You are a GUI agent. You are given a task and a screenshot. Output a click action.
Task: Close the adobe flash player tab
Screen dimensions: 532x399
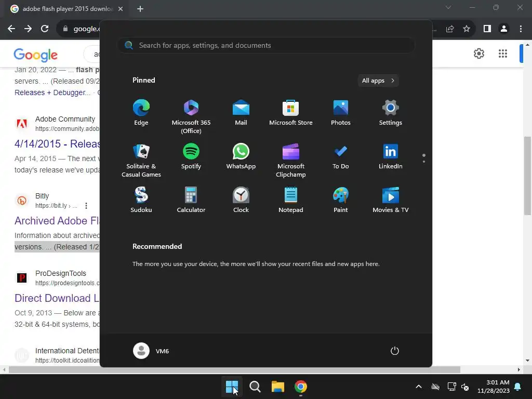pyautogui.click(x=121, y=9)
